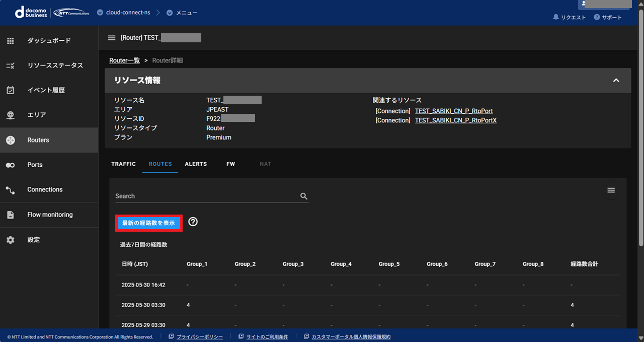The height and width of the screenshot is (342, 644).
Task: Open the routes table options menu
Action: (611, 190)
